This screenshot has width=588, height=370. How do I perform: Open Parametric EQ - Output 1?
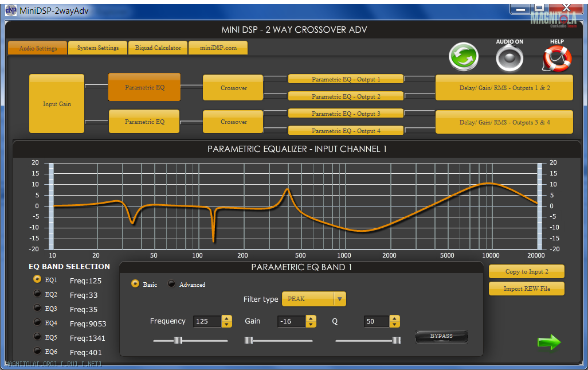[x=346, y=79]
